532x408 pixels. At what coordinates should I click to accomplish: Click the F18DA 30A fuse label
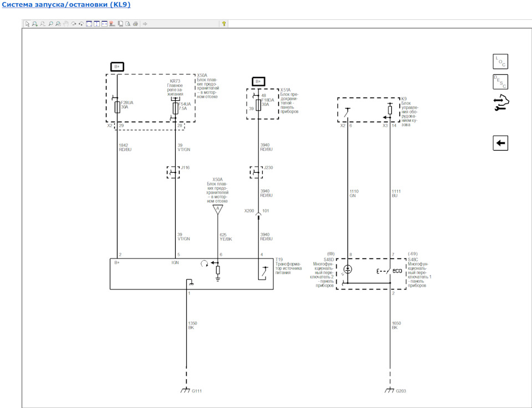[267, 102]
